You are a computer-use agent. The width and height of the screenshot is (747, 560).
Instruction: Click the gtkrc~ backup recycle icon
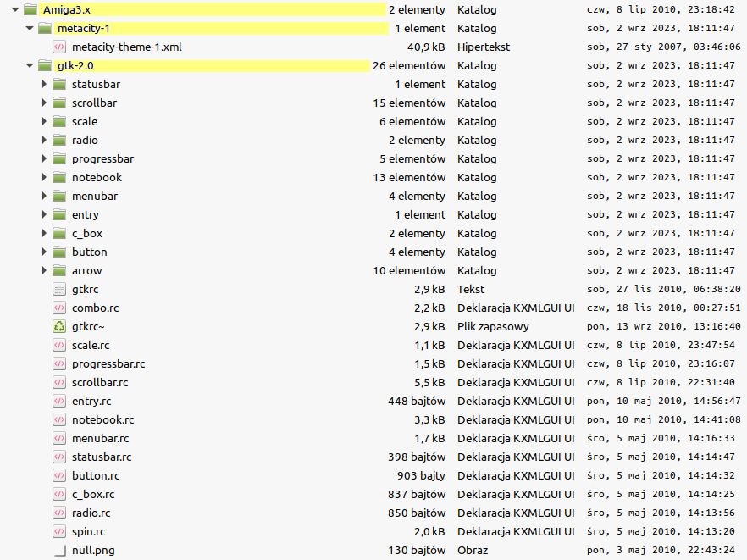(59, 326)
